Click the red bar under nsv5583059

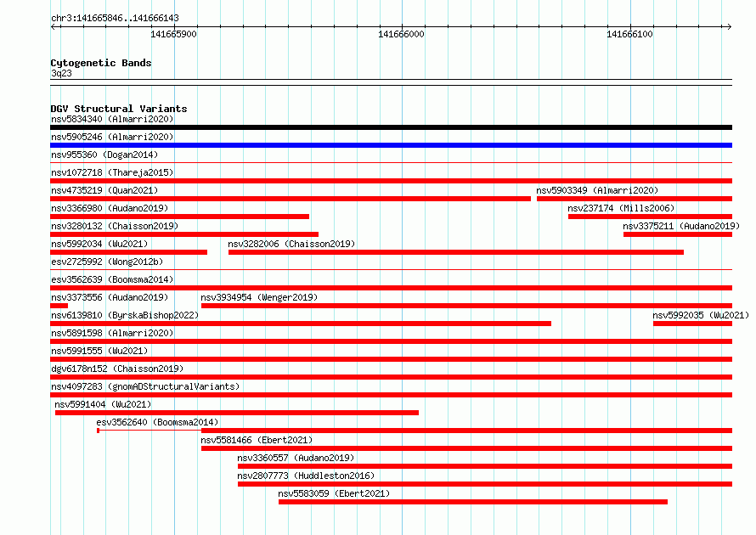click(473, 502)
